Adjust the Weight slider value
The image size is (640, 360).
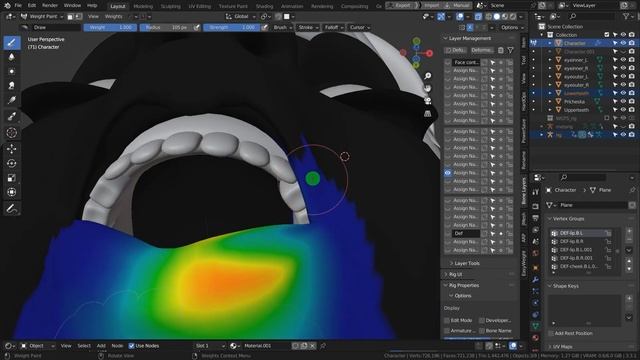click(110, 27)
